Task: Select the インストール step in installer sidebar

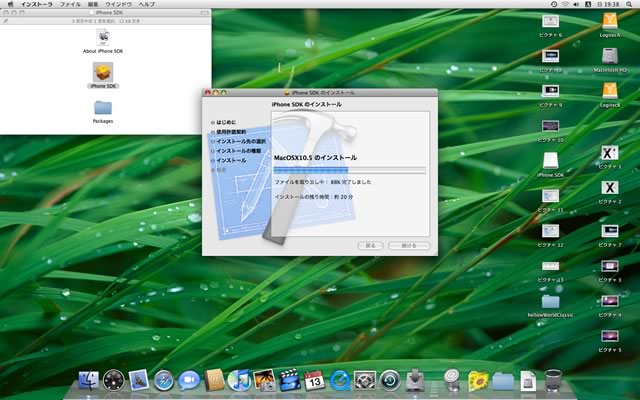Action: (x=229, y=160)
